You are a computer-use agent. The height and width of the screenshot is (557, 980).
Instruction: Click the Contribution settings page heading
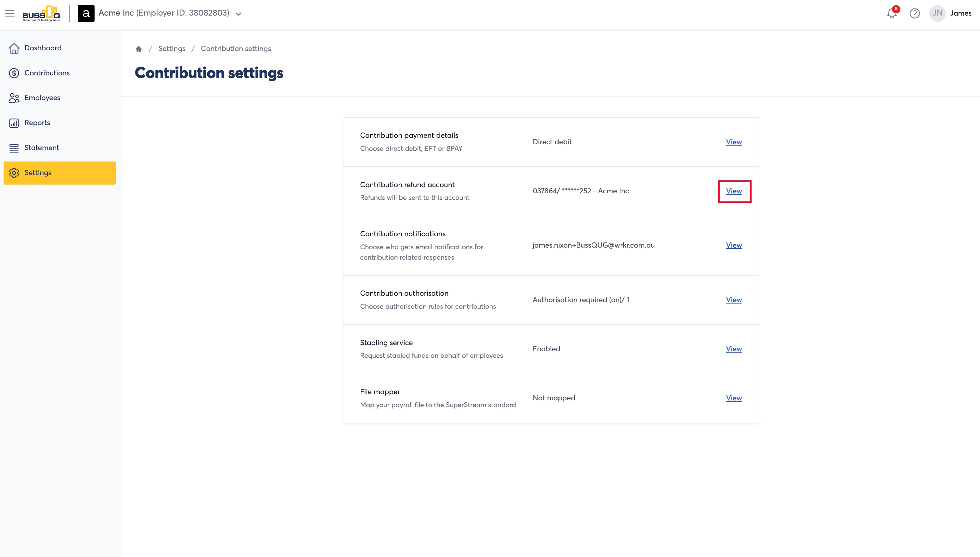(209, 73)
